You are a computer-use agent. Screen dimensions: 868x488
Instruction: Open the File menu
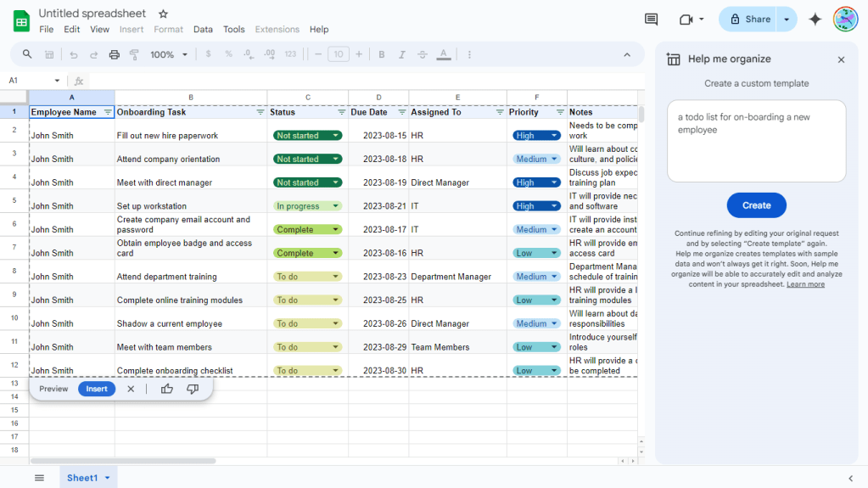pos(47,30)
